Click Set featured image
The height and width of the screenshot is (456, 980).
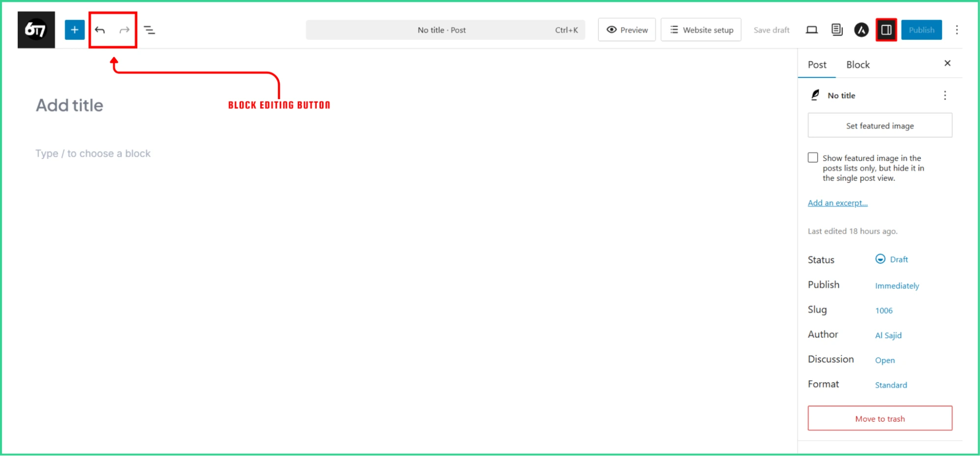coord(880,126)
